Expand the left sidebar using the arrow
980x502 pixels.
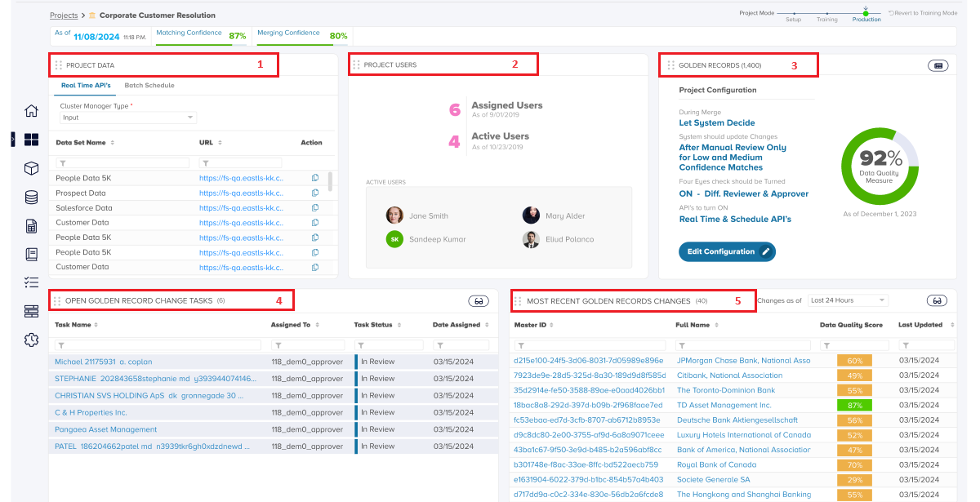[13, 140]
